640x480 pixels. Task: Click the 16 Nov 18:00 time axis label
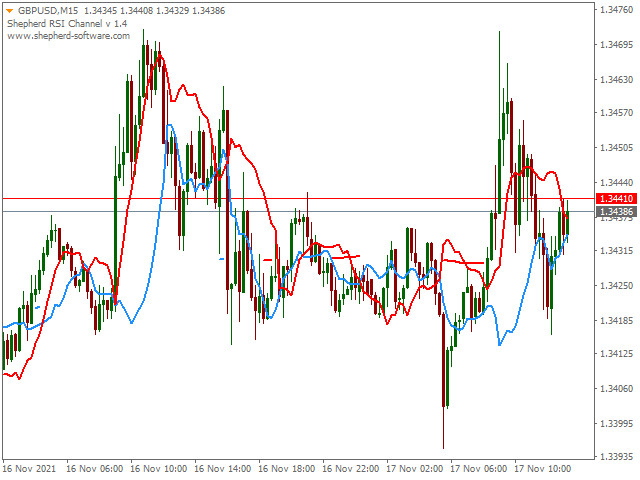(287, 469)
